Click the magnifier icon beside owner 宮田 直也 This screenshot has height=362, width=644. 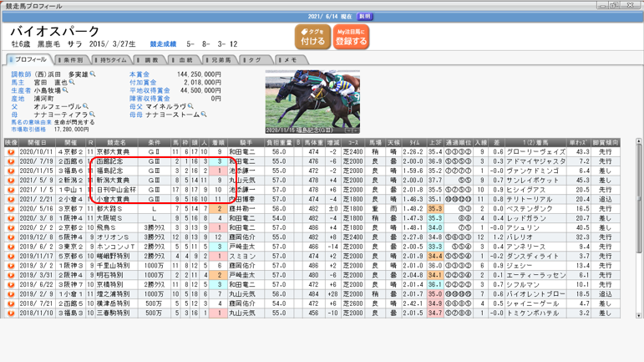(72, 83)
